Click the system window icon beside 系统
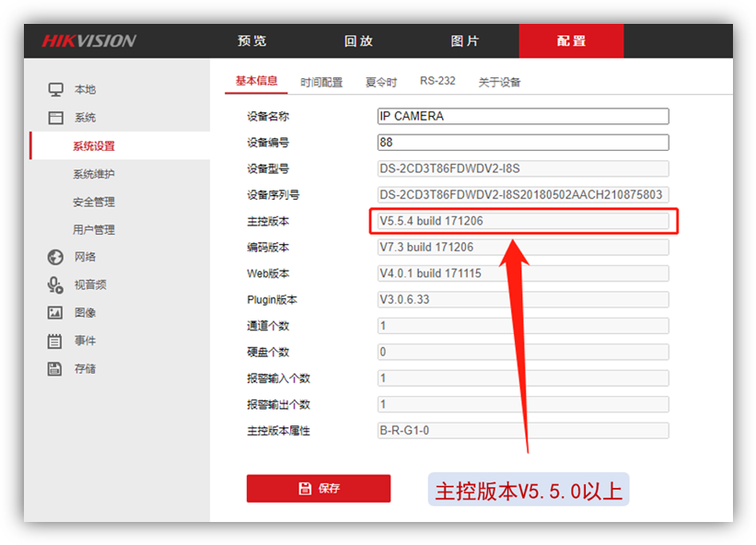This screenshot has height=545, width=756. [55, 118]
